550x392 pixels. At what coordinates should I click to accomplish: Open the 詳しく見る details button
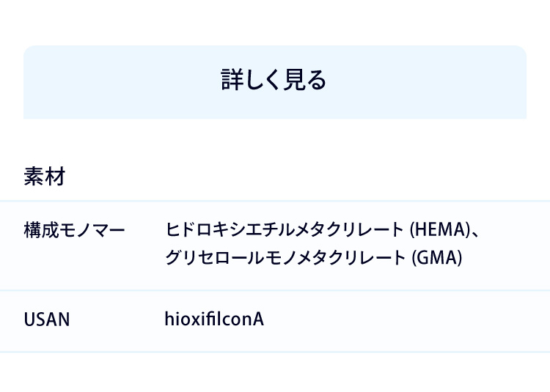275,82
